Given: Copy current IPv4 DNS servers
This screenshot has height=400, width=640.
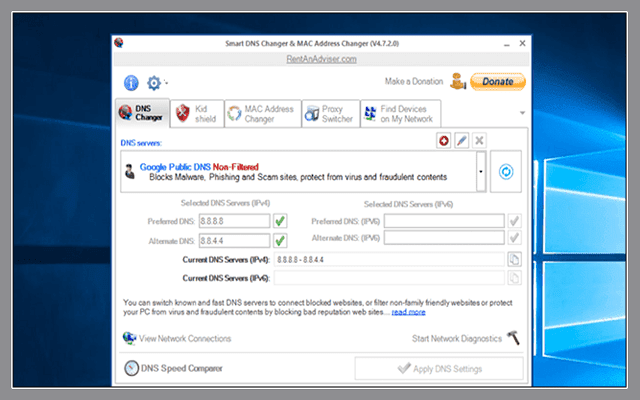Looking at the screenshot, I should click(514, 259).
